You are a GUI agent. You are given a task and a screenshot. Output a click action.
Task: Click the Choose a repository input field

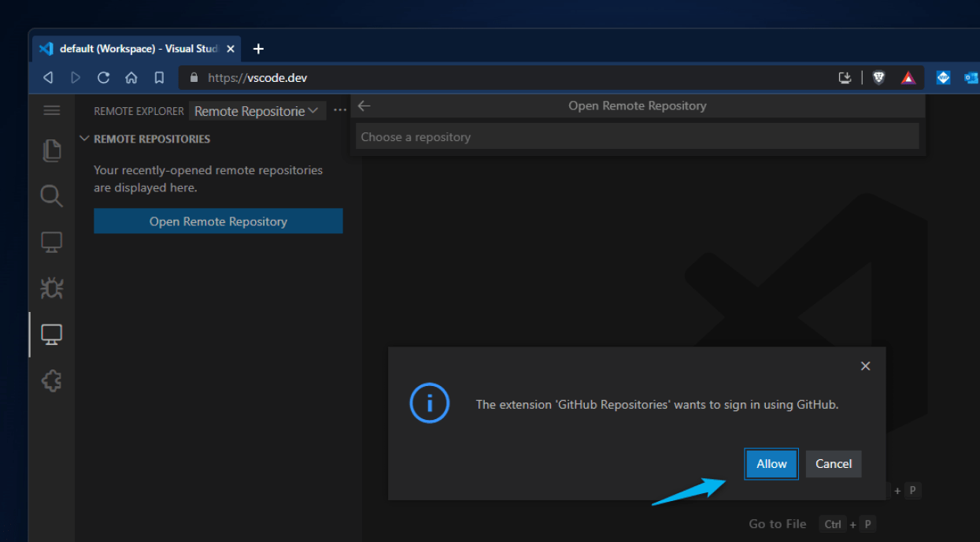tap(637, 136)
